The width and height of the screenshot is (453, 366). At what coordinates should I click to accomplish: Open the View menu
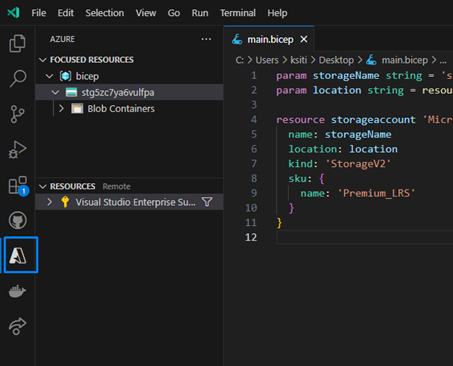point(146,13)
